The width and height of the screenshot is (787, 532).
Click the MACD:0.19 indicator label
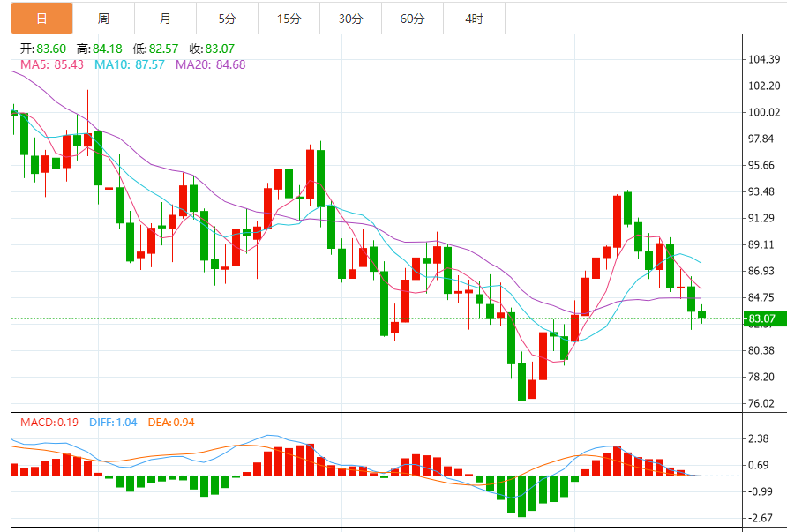point(49,423)
